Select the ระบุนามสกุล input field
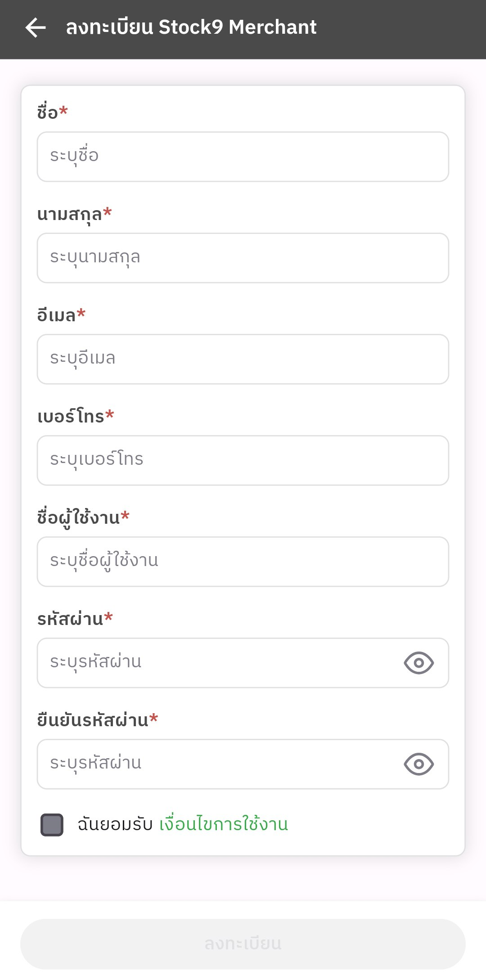The width and height of the screenshot is (486, 980). tap(243, 258)
